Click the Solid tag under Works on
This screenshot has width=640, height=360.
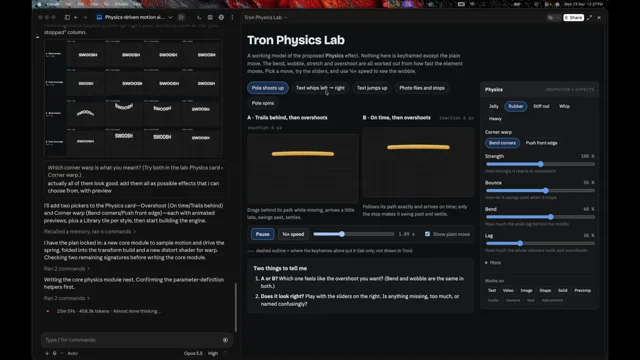click(562, 290)
